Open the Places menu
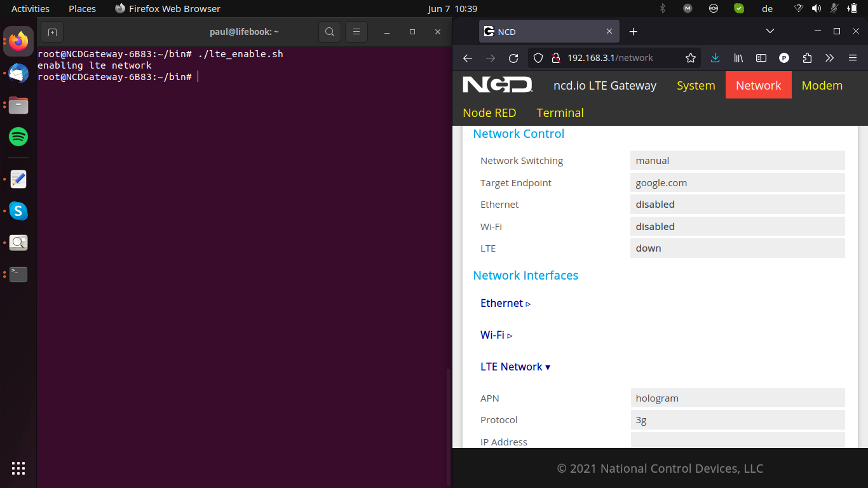 [x=82, y=8]
